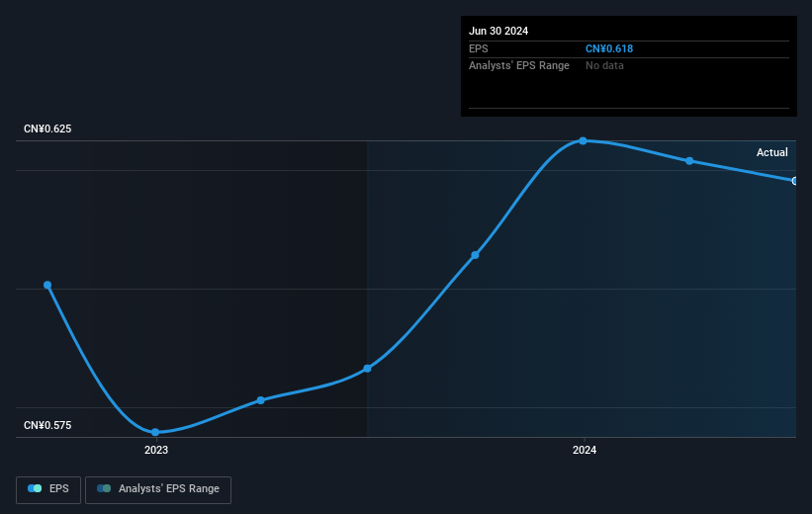Toggle the Analysts' EPS Range legend button
The image size is (812, 514).
click(x=158, y=489)
